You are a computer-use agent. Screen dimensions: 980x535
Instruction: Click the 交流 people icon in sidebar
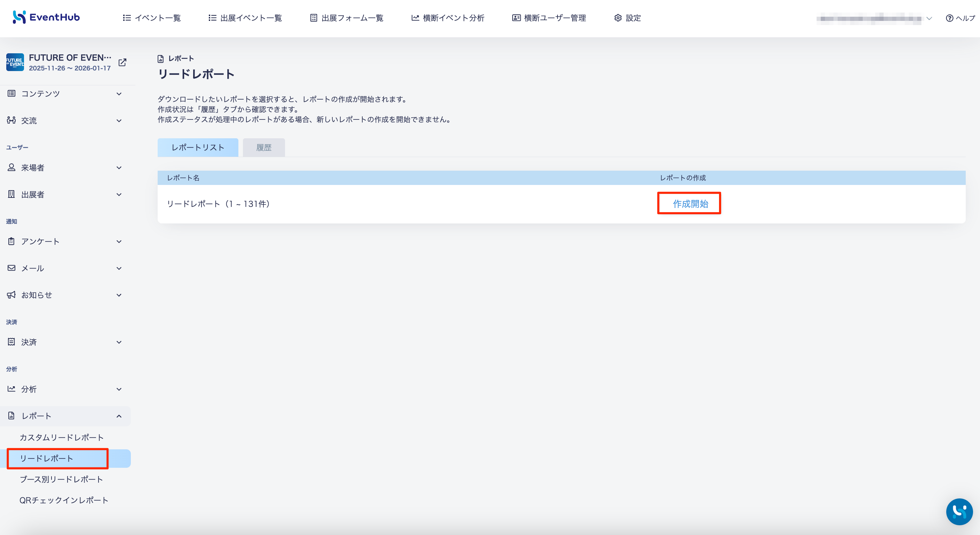pos(11,120)
